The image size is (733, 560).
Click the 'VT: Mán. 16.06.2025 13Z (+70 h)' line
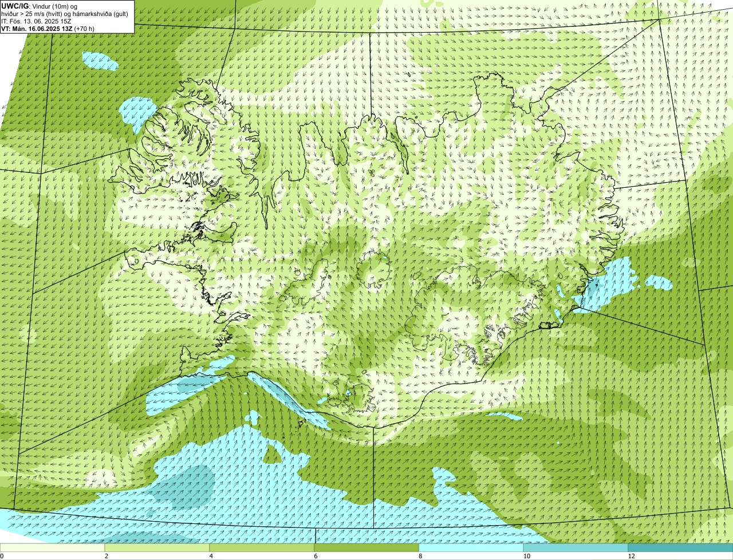48,29
